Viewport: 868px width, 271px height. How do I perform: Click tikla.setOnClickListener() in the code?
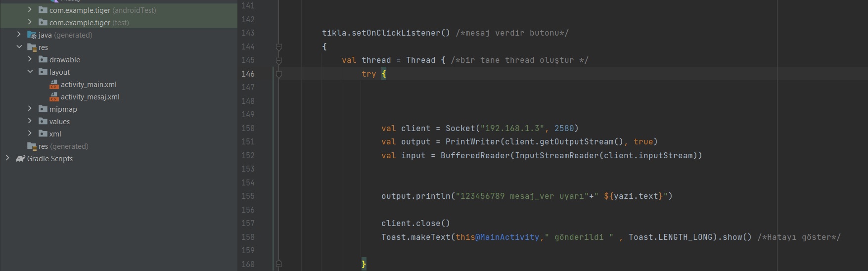click(x=386, y=33)
